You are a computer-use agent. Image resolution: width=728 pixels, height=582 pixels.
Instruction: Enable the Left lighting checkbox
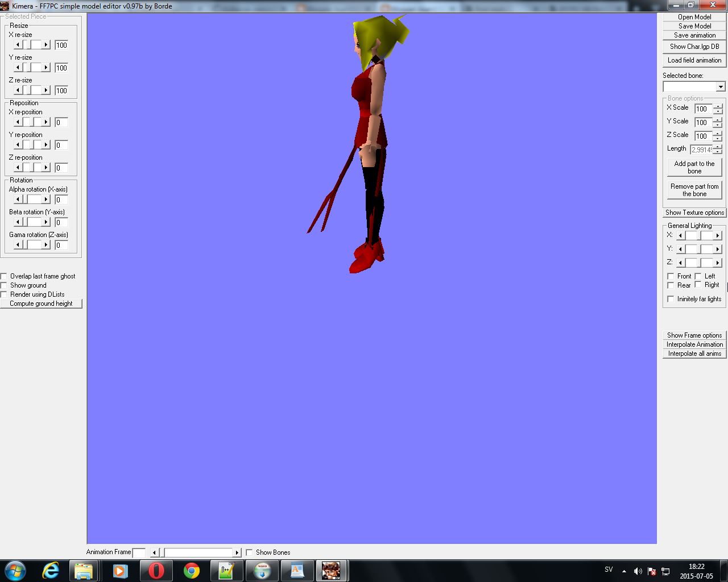(698, 276)
